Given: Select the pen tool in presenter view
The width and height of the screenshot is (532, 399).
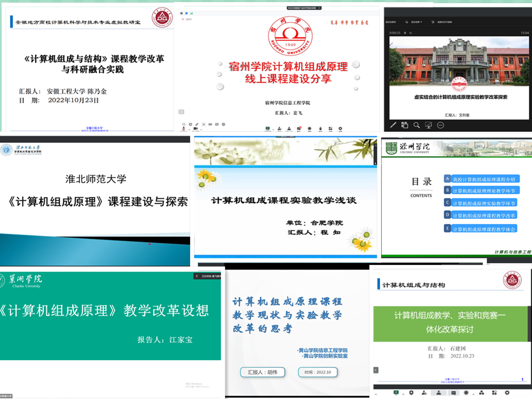Looking at the screenshot, I should point(393,125).
